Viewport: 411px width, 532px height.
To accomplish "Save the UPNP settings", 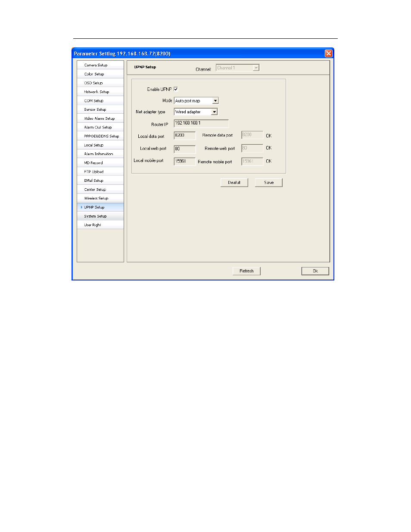I will (x=269, y=183).
